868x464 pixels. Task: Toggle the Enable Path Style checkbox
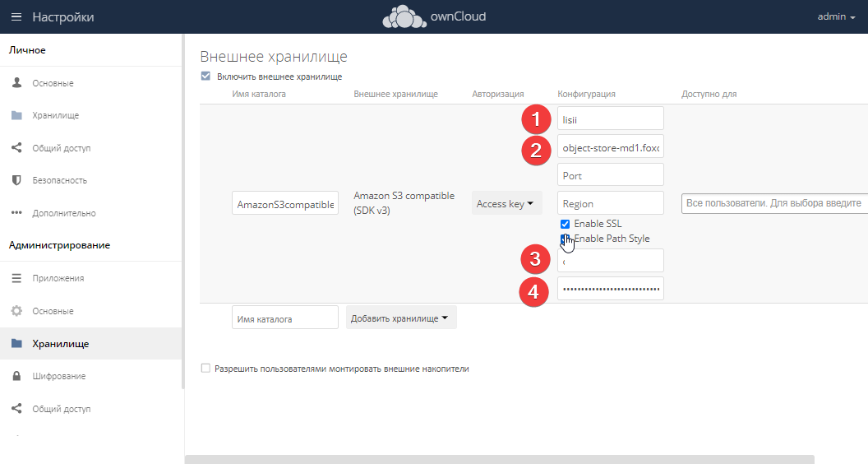pos(565,239)
